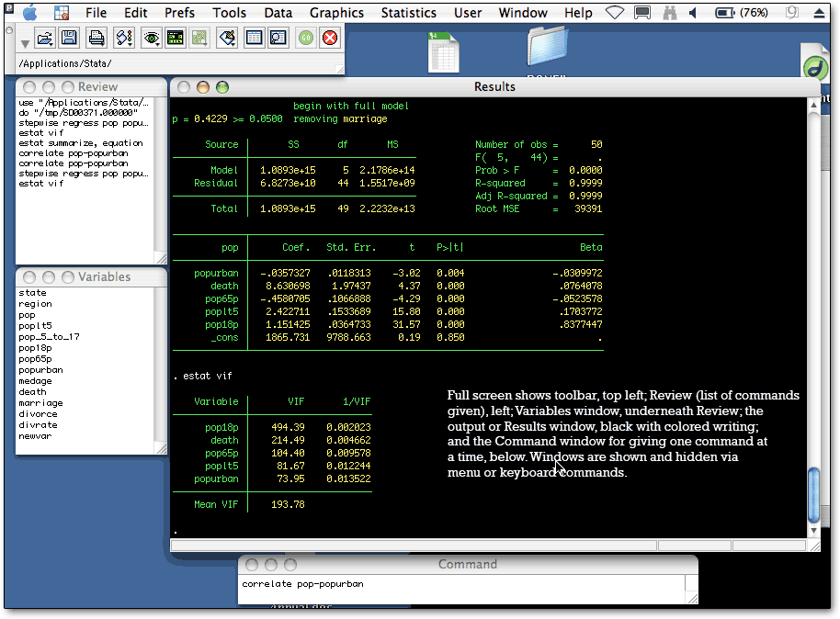Click the Open file toolbar icon
This screenshot has width=840, height=619.
click(45, 38)
